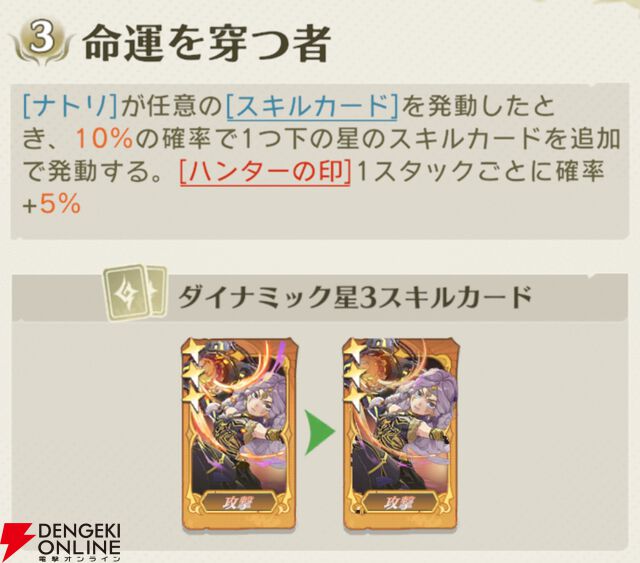
Task: Click the 攻撃 label on right card
Action: click(400, 503)
